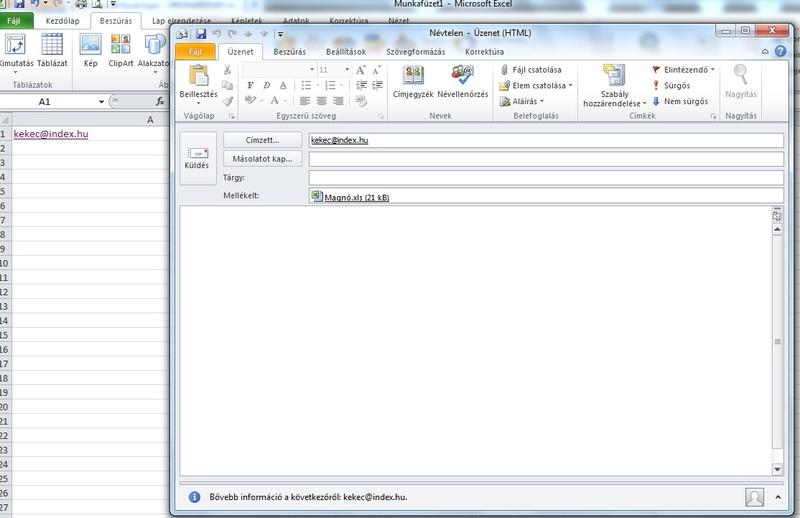Toggle underline A formatting
Image resolution: width=800 pixels, height=518 pixels.
click(x=283, y=85)
